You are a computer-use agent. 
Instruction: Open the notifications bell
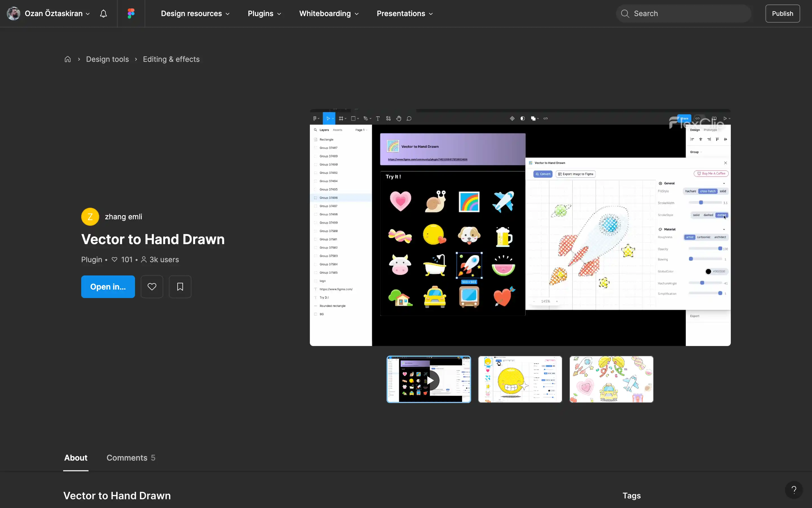pyautogui.click(x=103, y=14)
